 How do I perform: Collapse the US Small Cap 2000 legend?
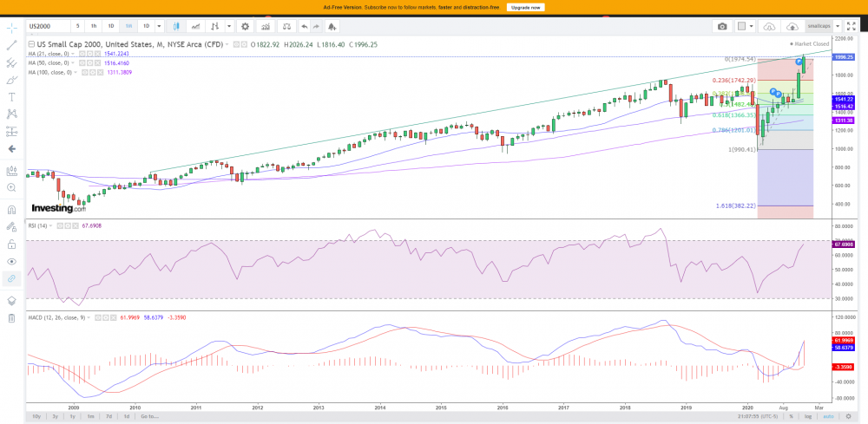(31, 42)
